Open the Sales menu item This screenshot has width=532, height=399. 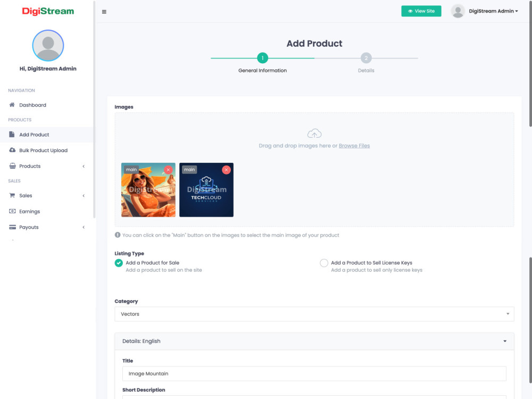[26, 195]
